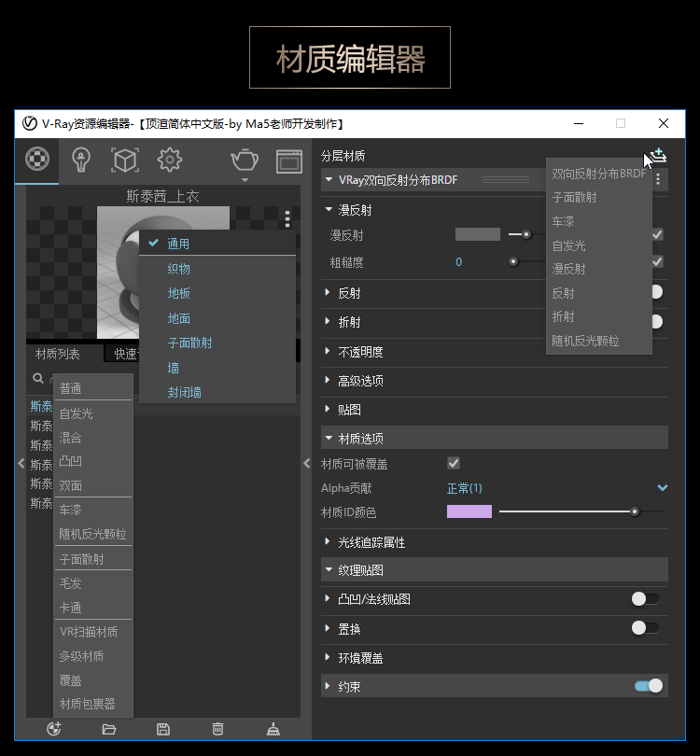Toggle the 折射 switch
Image resolution: width=700 pixels, height=756 pixels.
tap(657, 322)
